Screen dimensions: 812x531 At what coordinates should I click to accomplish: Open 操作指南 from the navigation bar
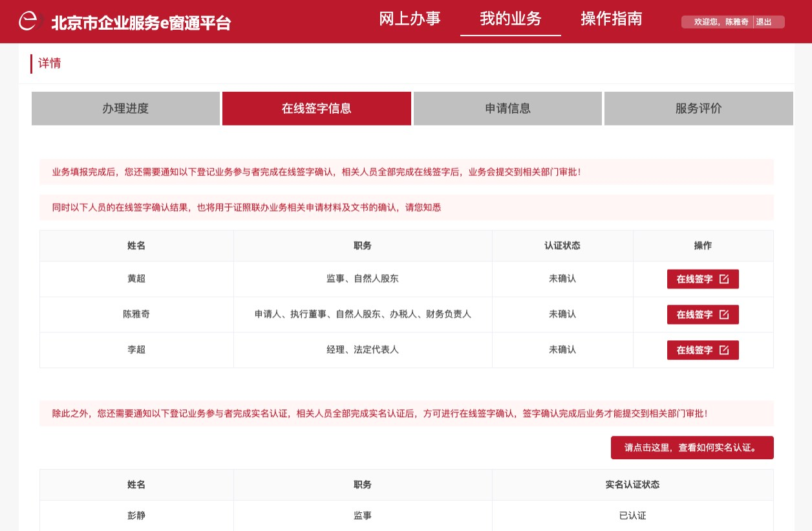[x=611, y=19]
